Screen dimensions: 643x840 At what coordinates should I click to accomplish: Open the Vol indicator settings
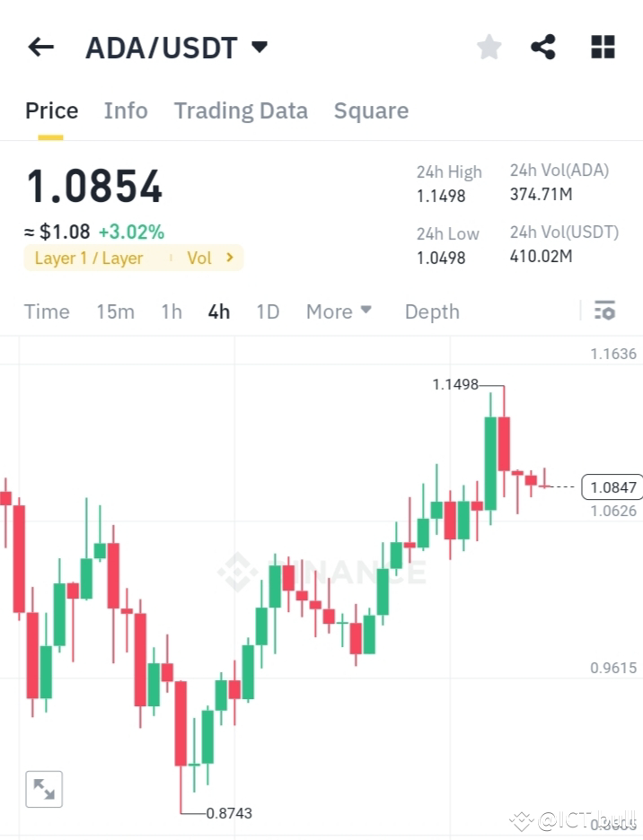pyautogui.click(x=199, y=258)
